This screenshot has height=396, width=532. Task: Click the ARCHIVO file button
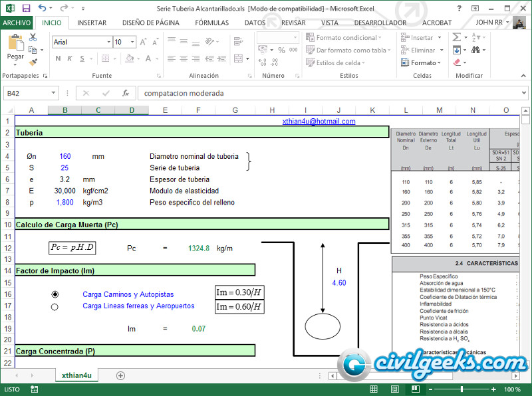(x=16, y=22)
